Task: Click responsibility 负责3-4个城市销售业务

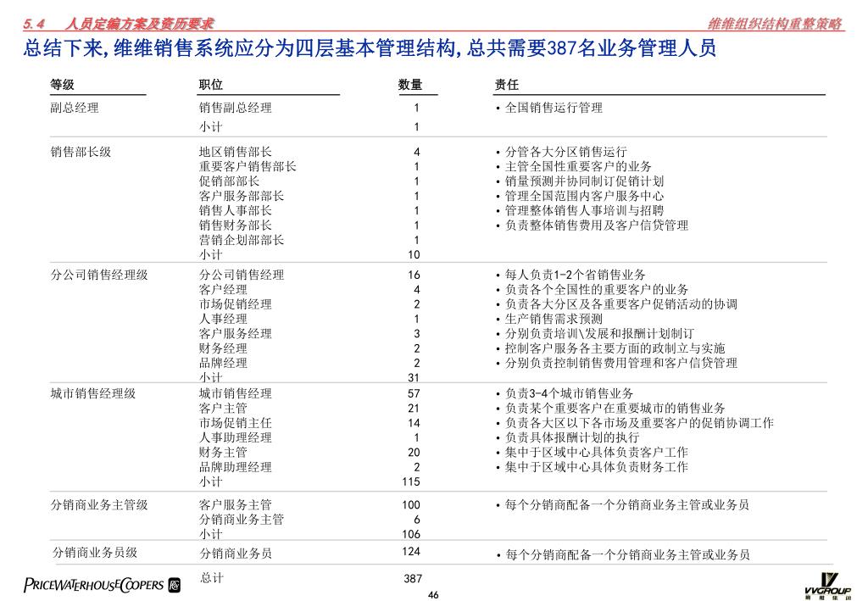Action: coord(569,393)
